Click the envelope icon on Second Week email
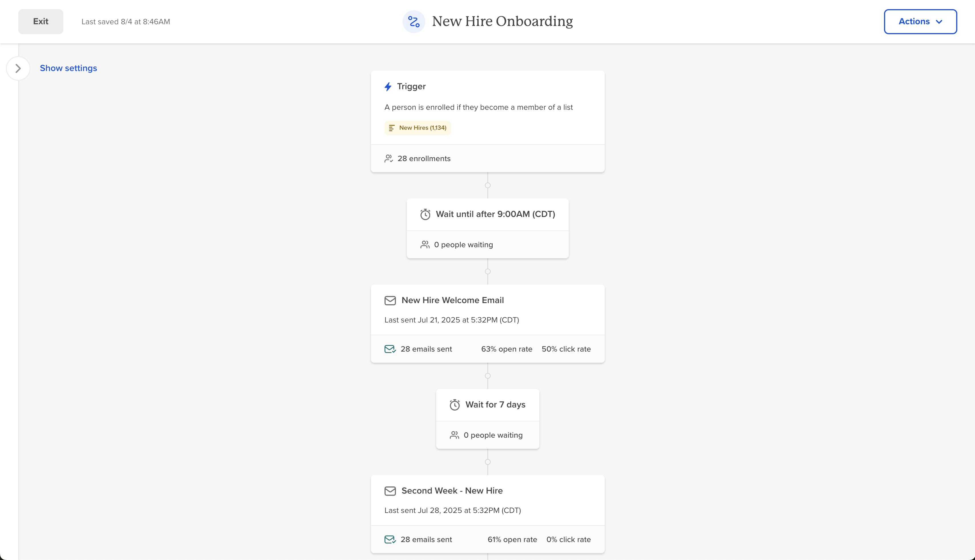Viewport: 975px width, 560px height. coord(390,491)
